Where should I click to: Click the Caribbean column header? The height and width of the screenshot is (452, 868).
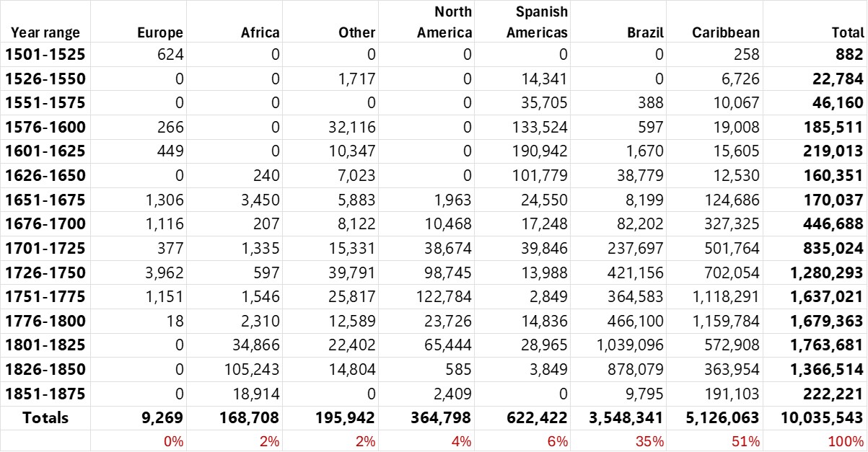[x=725, y=32]
